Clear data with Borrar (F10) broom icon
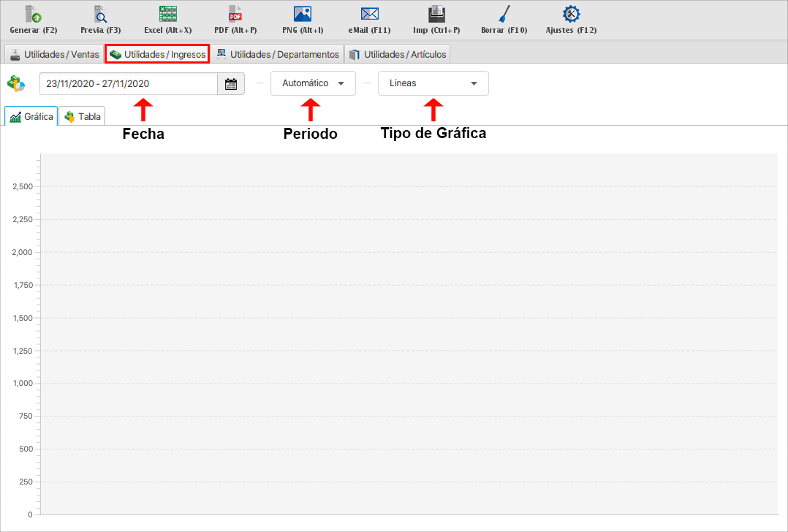The height and width of the screenshot is (532, 788). [x=504, y=14]
